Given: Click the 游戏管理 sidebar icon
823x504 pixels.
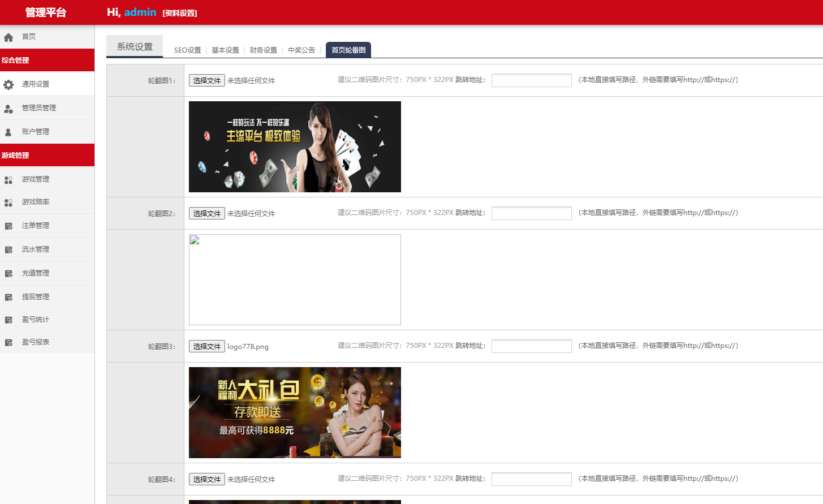Looking at the screenshot, I should (x=8, y=180).
